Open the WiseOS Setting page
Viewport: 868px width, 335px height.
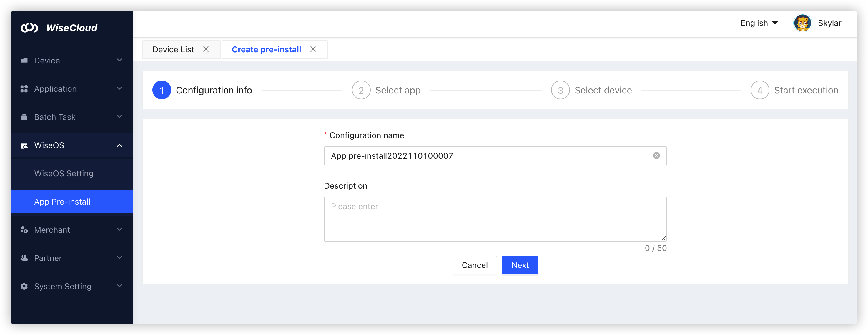(x=64, y=173)
